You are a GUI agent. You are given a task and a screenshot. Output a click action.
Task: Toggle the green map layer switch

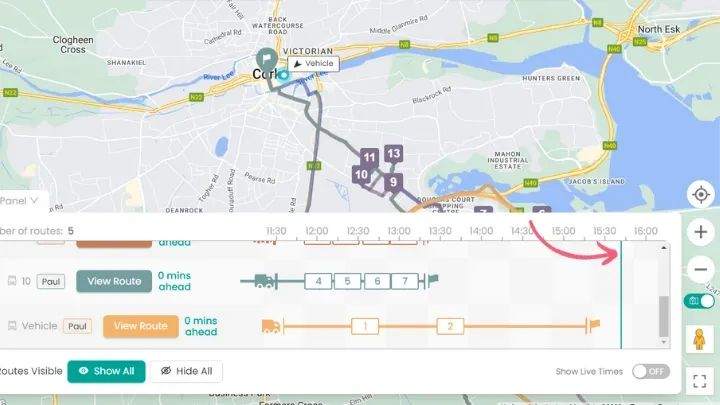click(x=699, y=301)
